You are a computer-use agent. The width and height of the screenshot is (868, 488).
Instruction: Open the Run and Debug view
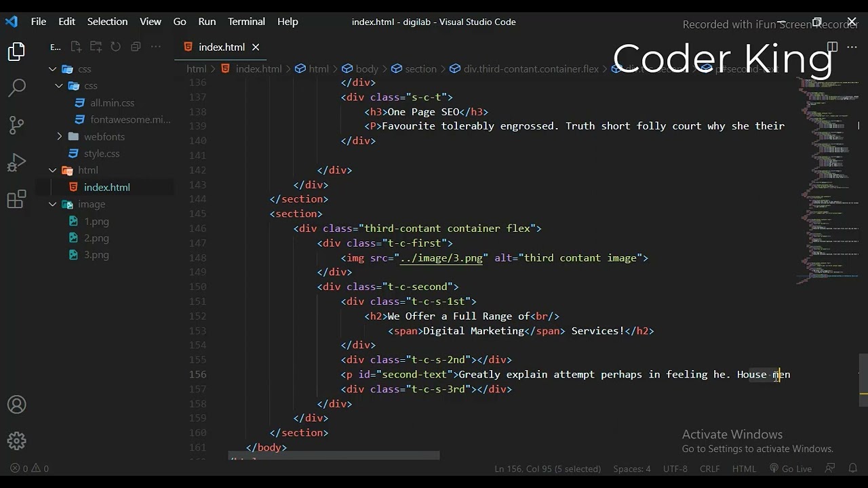[16, 162]
